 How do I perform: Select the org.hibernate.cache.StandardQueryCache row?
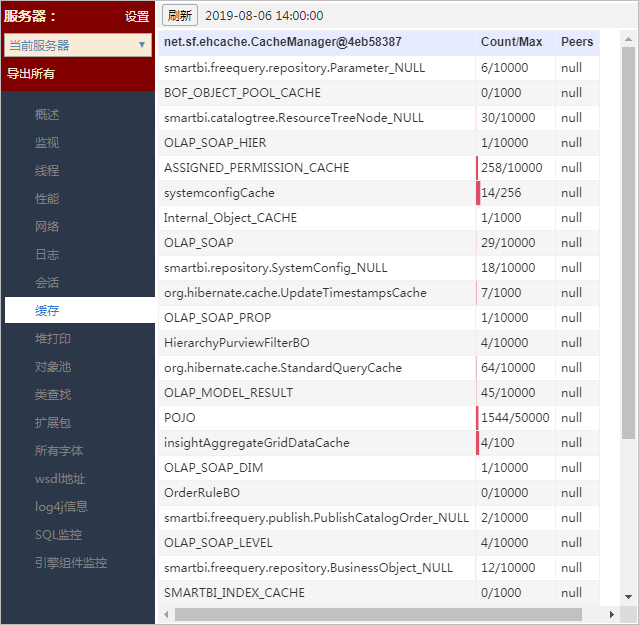(x=379, y=368)
